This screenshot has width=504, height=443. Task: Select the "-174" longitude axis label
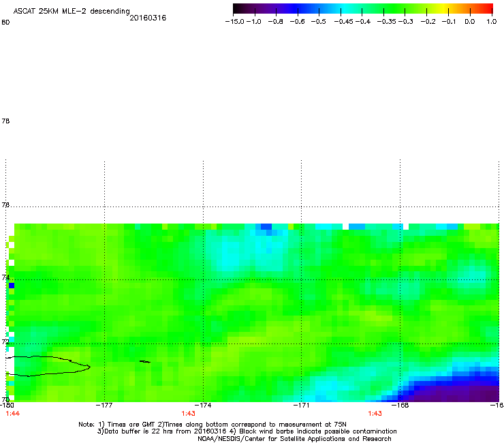(x=203, y=406)
